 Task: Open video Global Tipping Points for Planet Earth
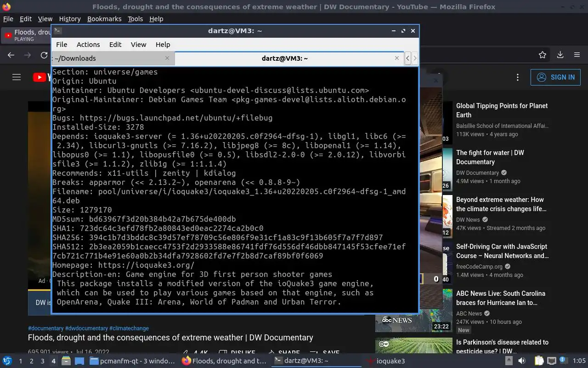pos(502,110)
